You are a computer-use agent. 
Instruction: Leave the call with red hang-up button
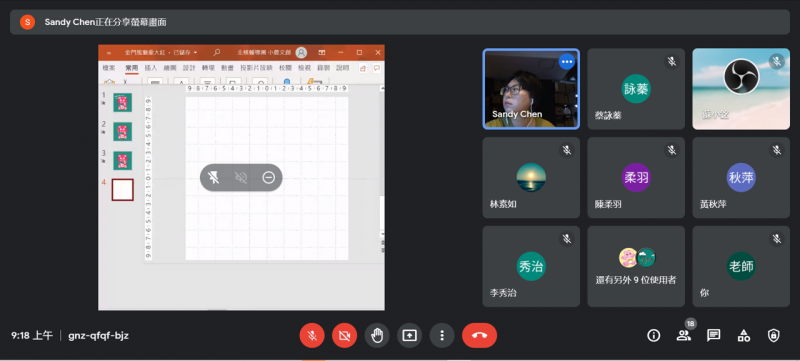tap(480, 336)
